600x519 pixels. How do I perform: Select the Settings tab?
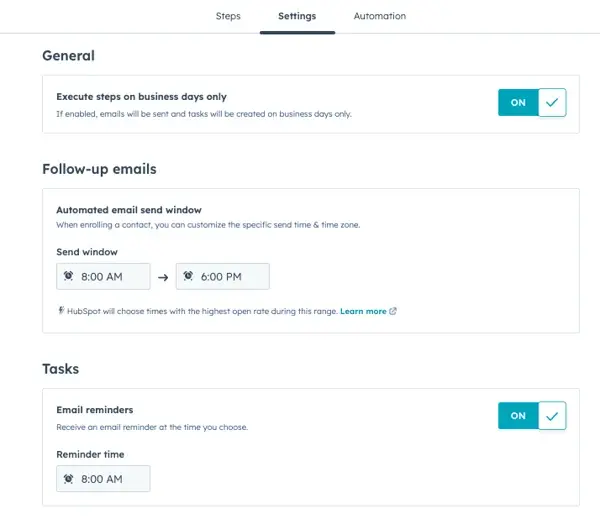click(x=297, y=16)
